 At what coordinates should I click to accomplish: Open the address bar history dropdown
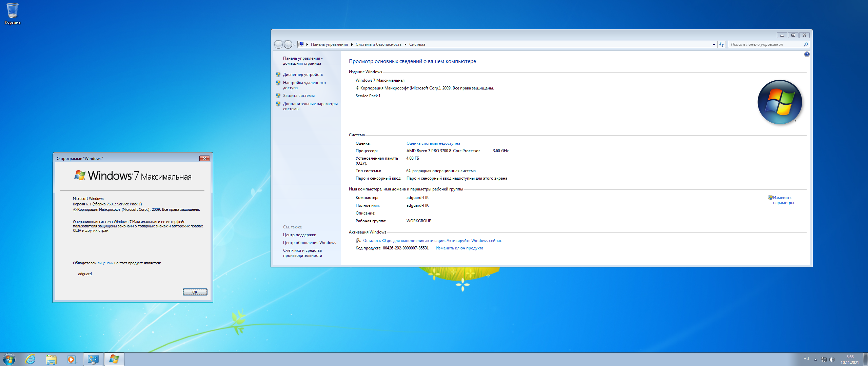click(714, 44)
